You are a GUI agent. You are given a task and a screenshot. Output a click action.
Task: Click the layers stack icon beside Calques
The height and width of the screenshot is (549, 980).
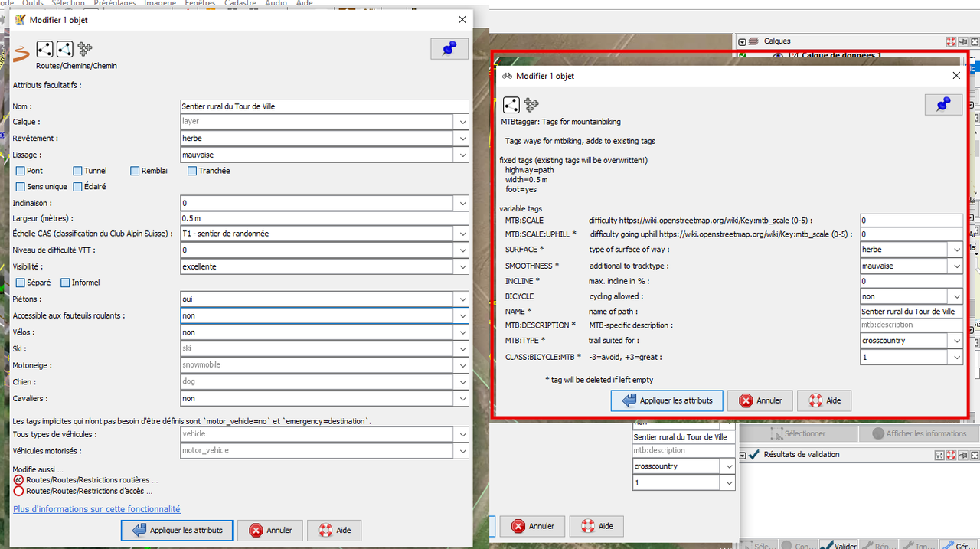pos(753,41)
